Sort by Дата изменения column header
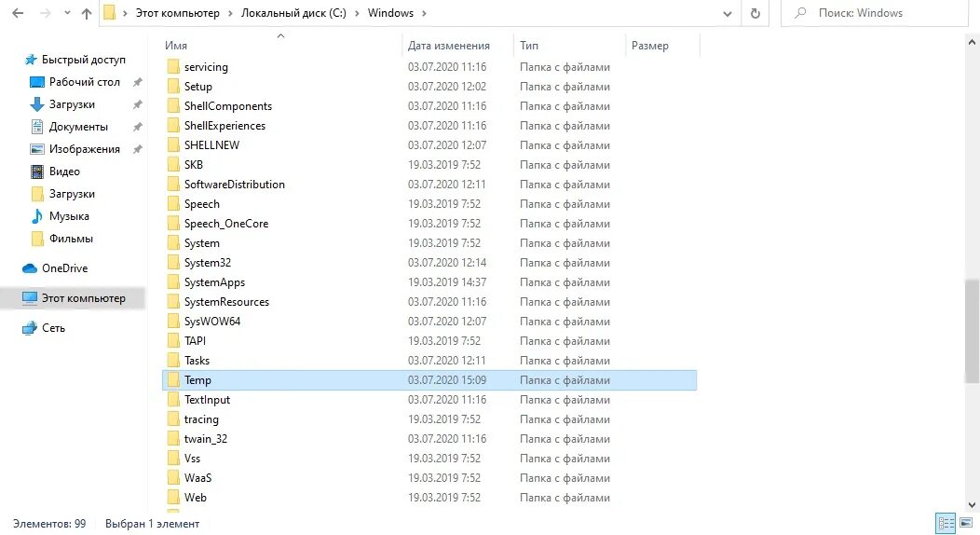Image resolution: width=980 pixels, height=535 pixels. click(449, 46)
